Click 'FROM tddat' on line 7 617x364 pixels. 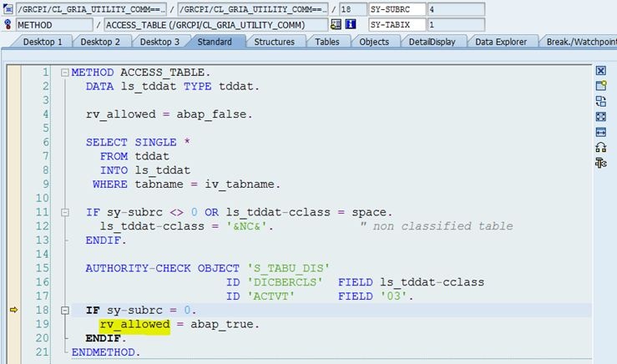click(x=134, y=156)
